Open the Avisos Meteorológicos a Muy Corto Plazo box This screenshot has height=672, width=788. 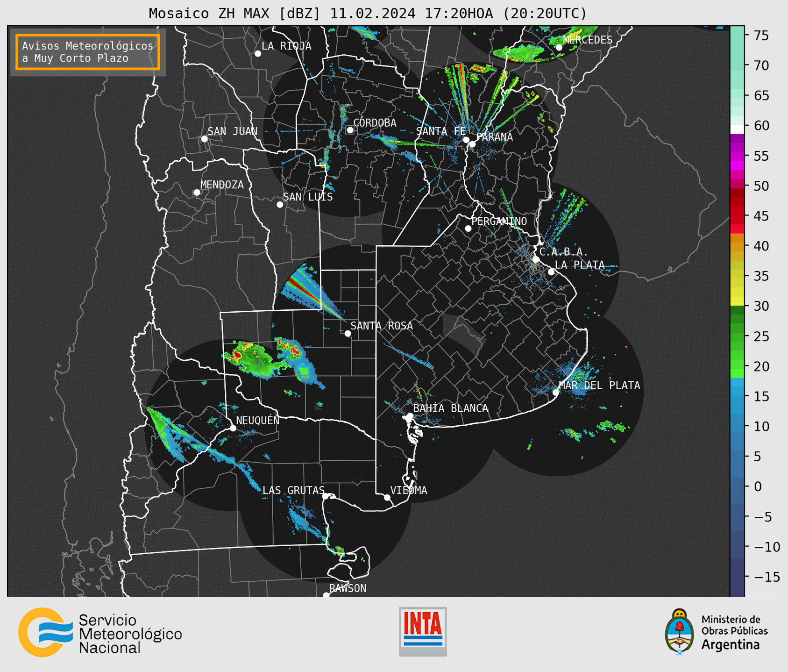88,52
